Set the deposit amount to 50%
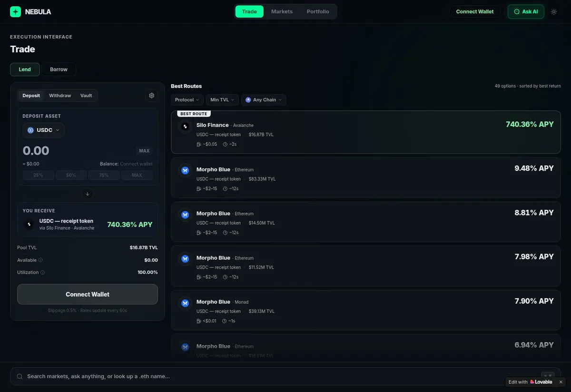Image resolution: width=571 pixels, height=392 pixels. pos(71,175)
